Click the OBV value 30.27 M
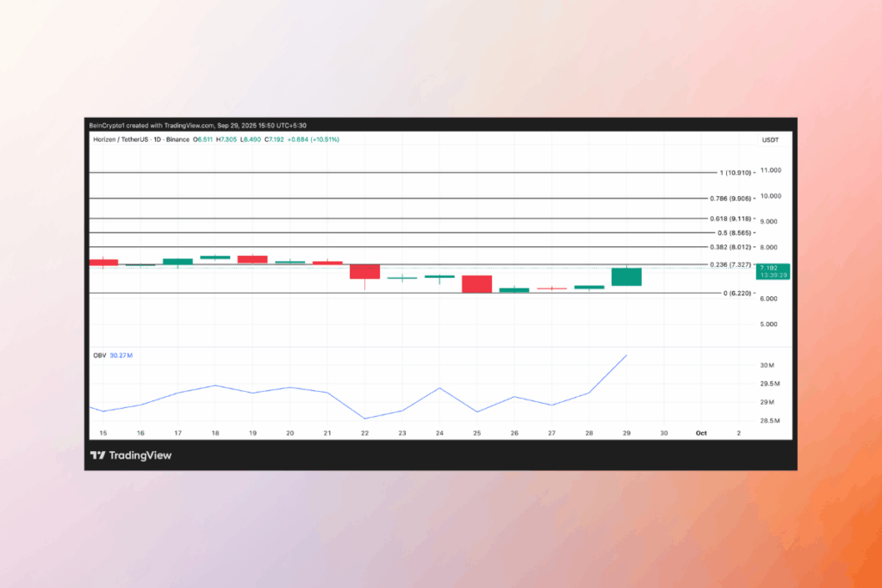The image size is (882, 588). click(121, 355)
